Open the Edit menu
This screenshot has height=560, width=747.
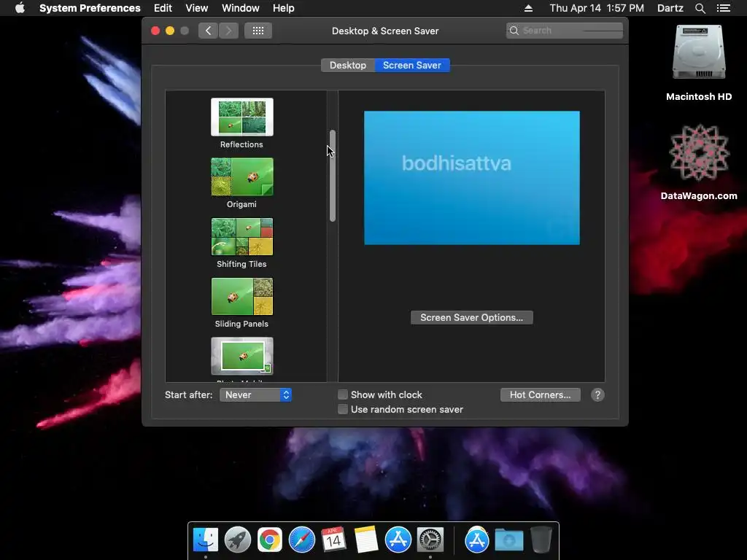(x=163, y=8)
